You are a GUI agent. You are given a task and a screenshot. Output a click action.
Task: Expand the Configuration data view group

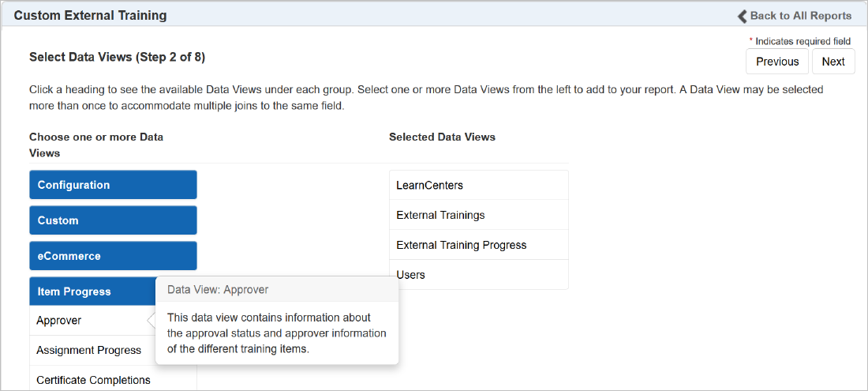tap(113, 185)
